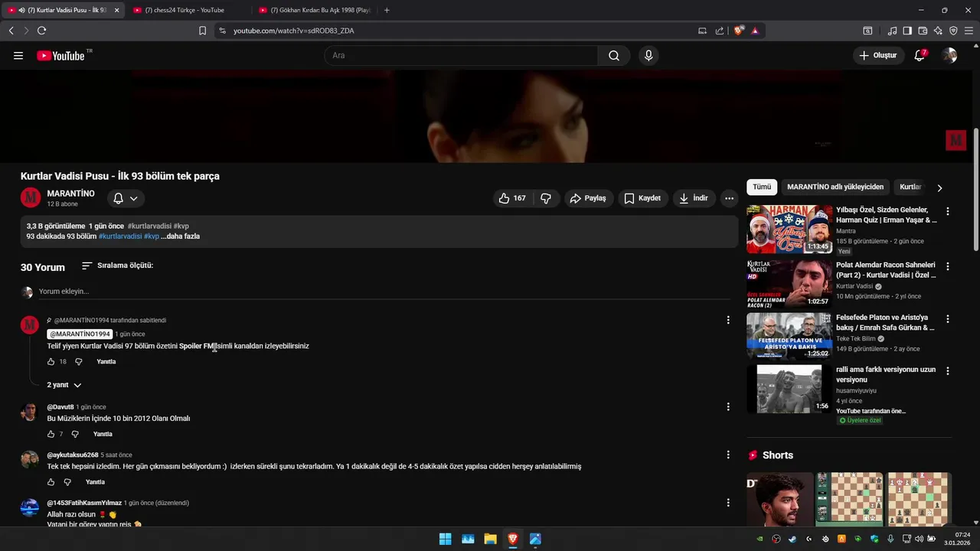Image resolution: width=980 pixels, height=551 pixels.
Task: Open more actions menu below the video
Action: point(730,198)
